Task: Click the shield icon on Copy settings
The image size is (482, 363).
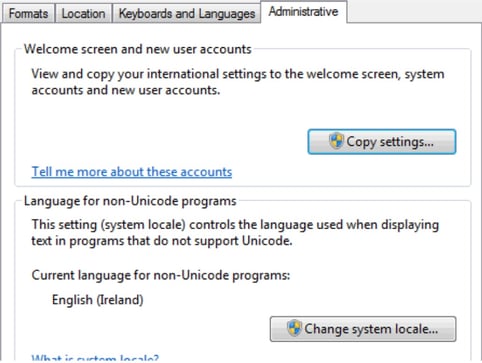Action: (x=336, y=141)
